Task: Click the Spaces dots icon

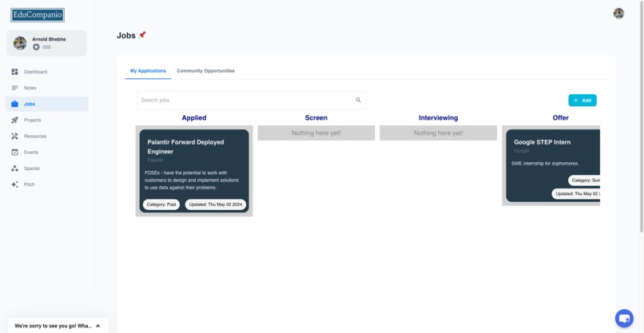Action: click(15, 168)
